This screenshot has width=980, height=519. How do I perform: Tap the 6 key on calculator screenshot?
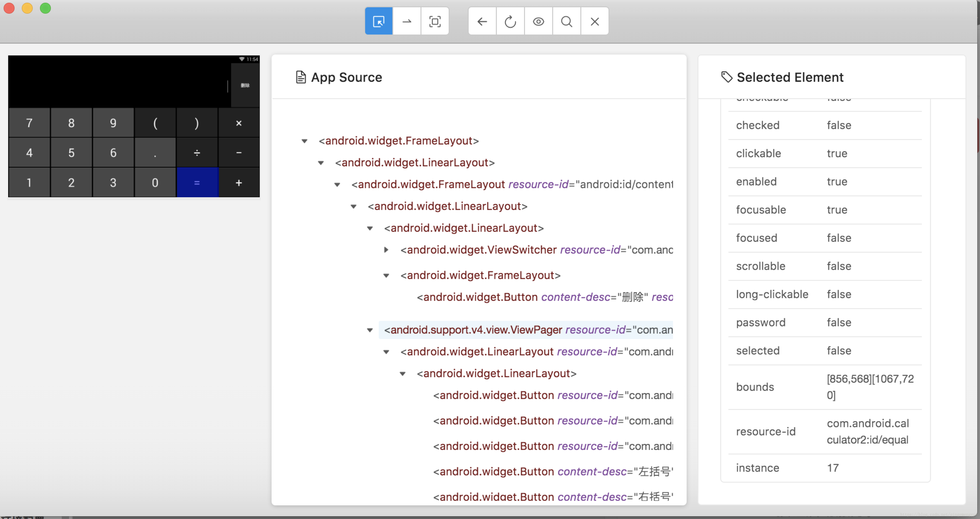tap(113, 153)
